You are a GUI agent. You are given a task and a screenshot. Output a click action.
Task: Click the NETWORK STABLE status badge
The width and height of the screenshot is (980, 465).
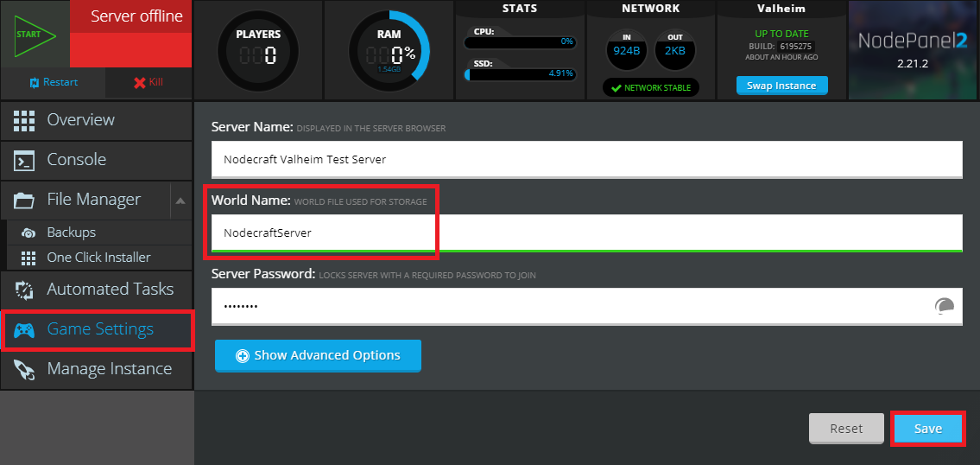coord(651,87)
